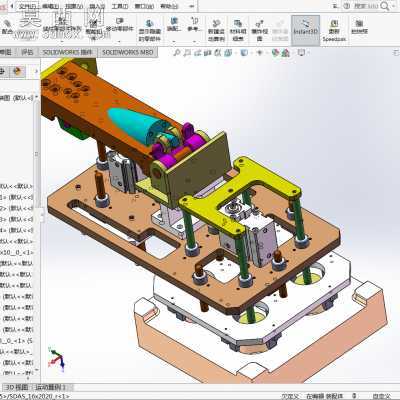Image resolution: width=400 pixels, height=400 pixels.
Task: Click the SOLIDWORKS search field
Action: tap(366, 6)
